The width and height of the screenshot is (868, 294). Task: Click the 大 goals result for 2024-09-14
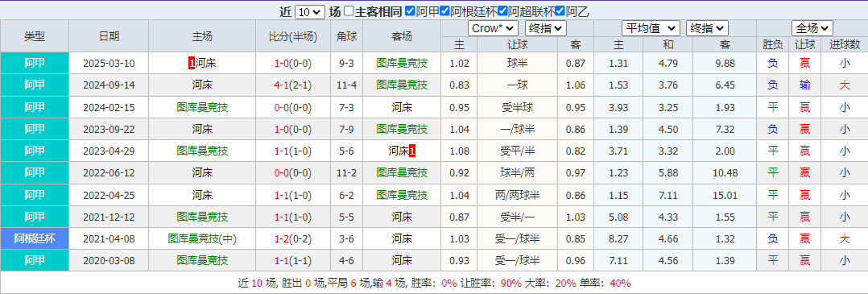tap(844, 85)
